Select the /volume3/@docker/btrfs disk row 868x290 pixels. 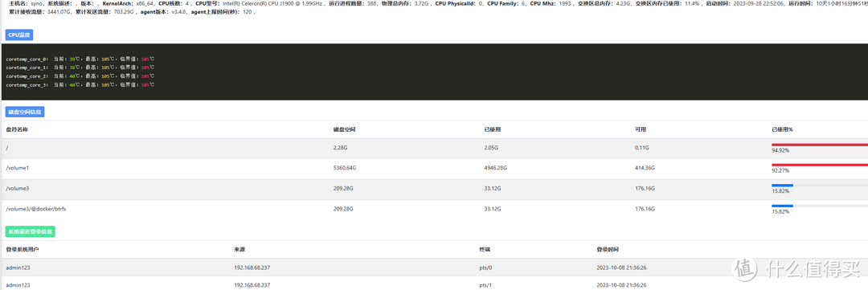point(434,209)
